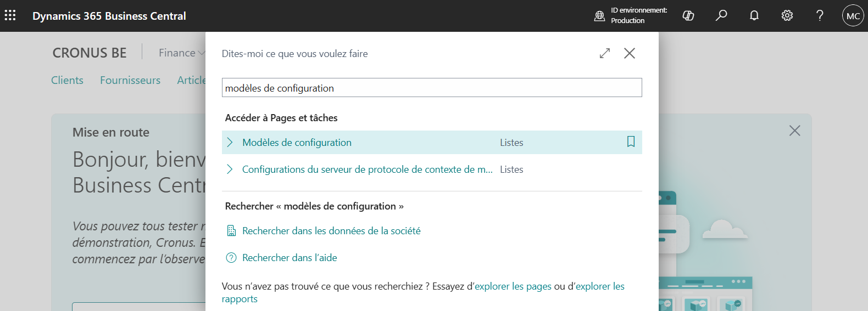
Task: Follow the explorer les pages link
Action: point(513,286)
